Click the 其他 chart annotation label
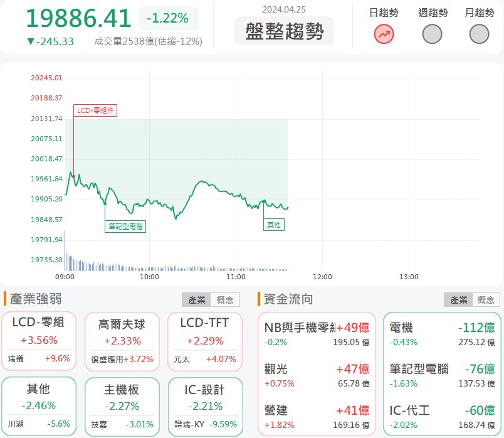This screenshot has width=504, height=438. point(274,225)
